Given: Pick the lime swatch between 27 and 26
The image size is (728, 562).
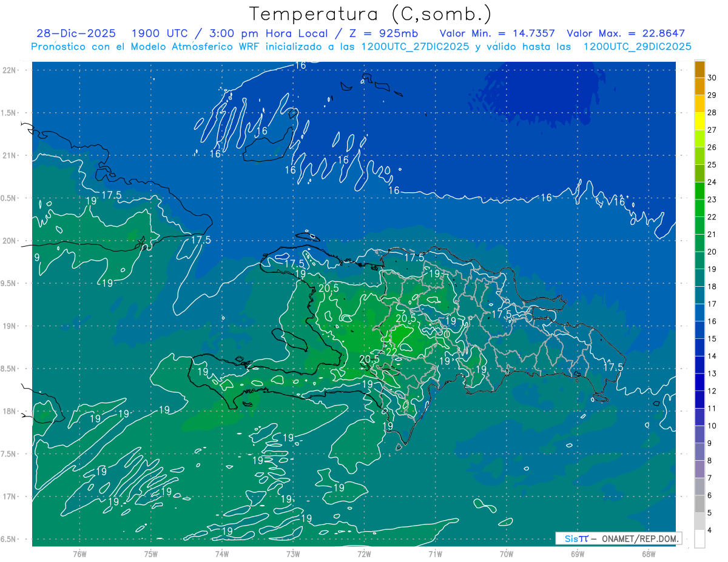Looking at the screenshot, I should pos(699,138).
